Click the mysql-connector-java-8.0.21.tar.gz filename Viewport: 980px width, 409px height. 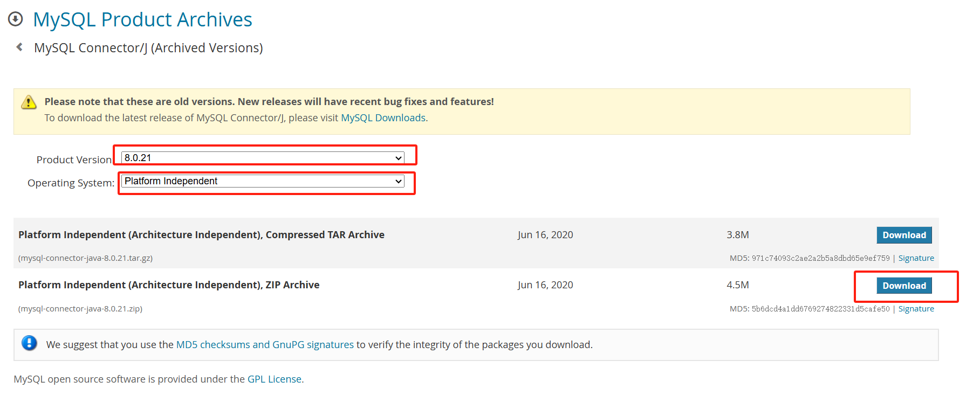pyautogui.click(x=85, y=258)
